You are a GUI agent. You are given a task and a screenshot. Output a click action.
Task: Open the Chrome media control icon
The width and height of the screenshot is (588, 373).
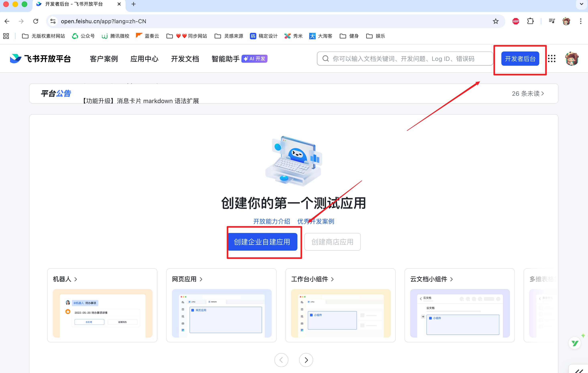(x=552, y=21)
